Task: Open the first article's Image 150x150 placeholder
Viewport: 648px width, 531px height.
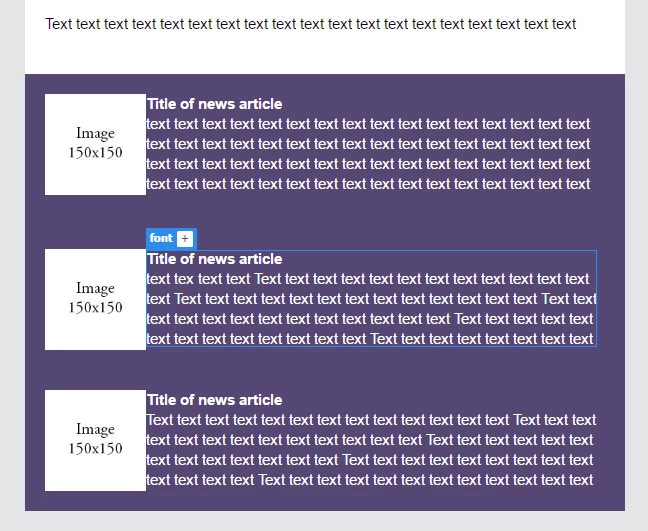Action: point(95,144)
